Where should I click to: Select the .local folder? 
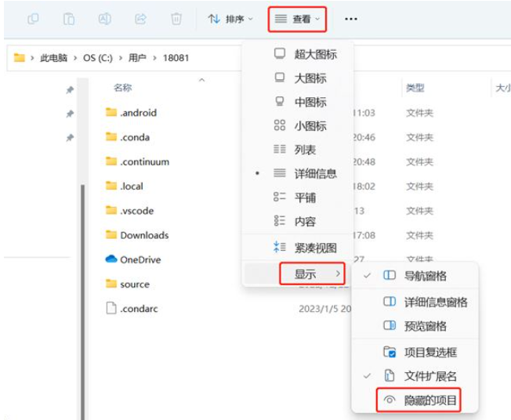pyautogui.click(x=125, y=186)
